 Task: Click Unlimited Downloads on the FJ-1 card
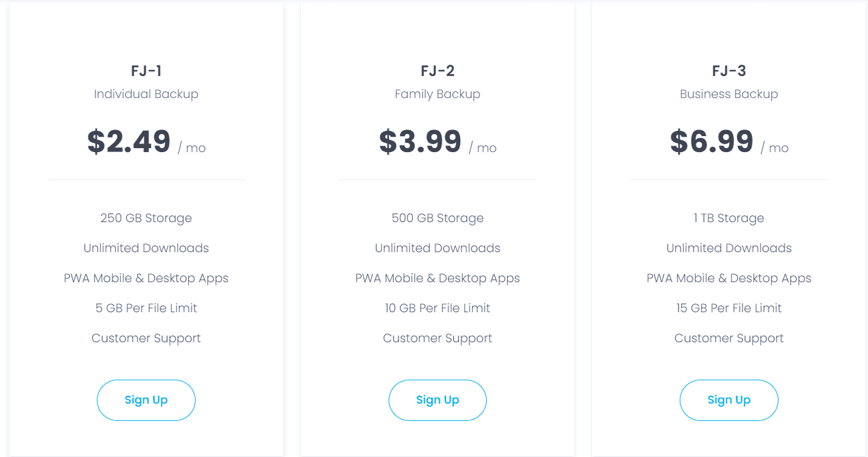[x=146, y=248]
